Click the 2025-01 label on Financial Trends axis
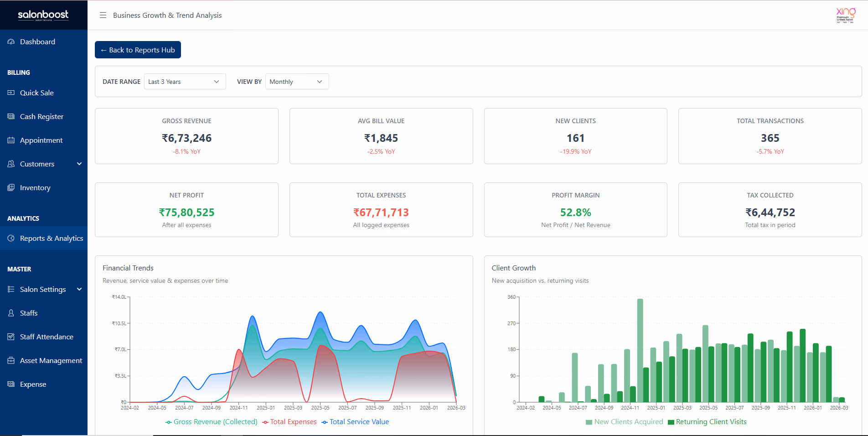Screen dimensions: 868x436 [266, 408]
